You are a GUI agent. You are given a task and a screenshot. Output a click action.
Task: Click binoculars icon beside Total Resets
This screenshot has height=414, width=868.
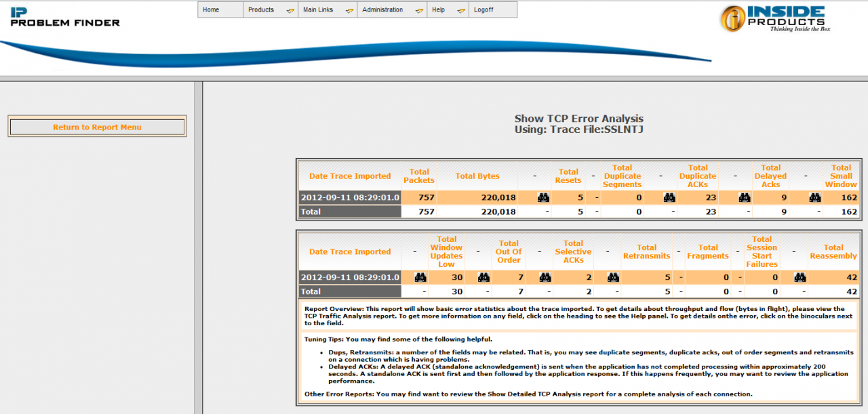click(543, 198)
